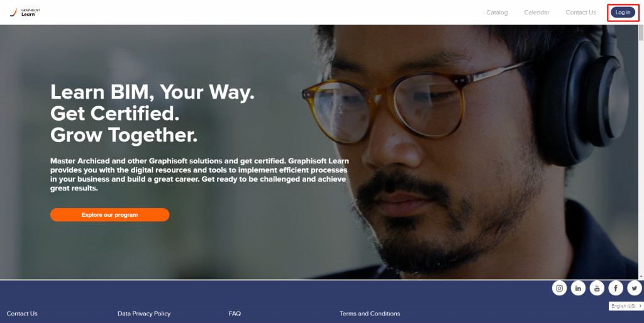Viewport: 644px width, 323px height.
Task: Open the Data Privacy Policy link
Action: [144, 314]
